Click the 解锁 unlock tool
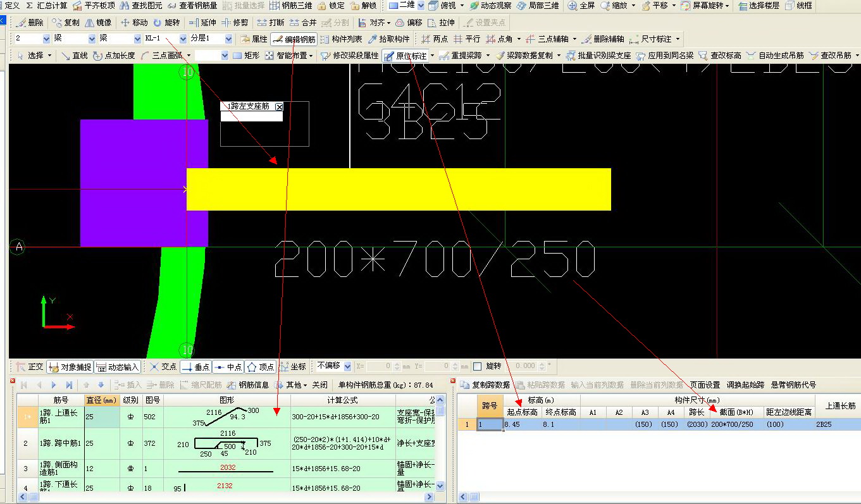This screenshot has height=504, width=861. tap(363, 5)
